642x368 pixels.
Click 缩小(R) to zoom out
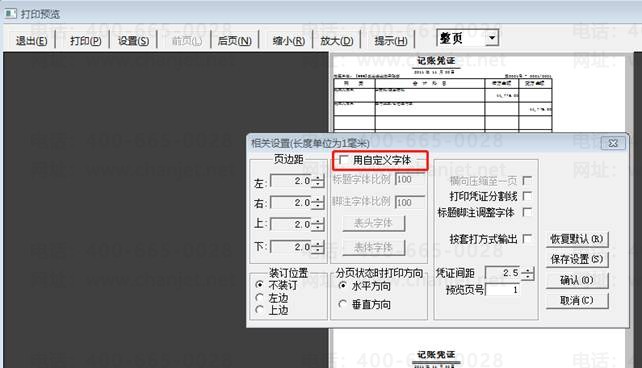[x=289, y=41]
